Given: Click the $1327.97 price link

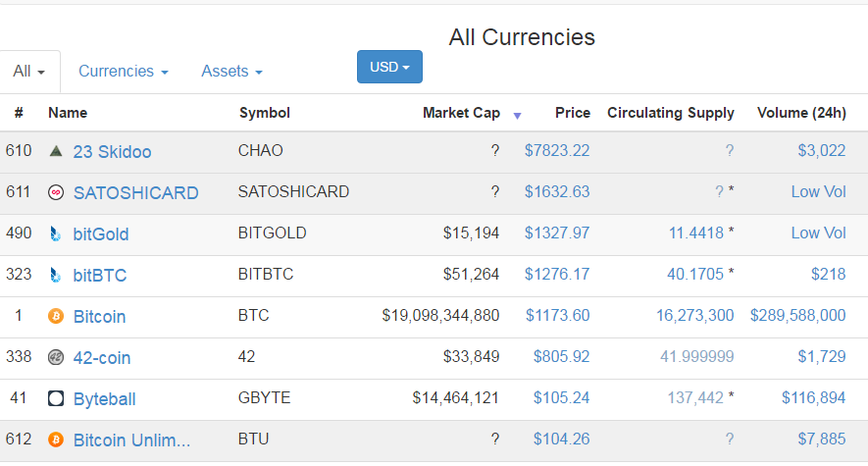Looking at the screenshot, I should [x=557, y=233].
